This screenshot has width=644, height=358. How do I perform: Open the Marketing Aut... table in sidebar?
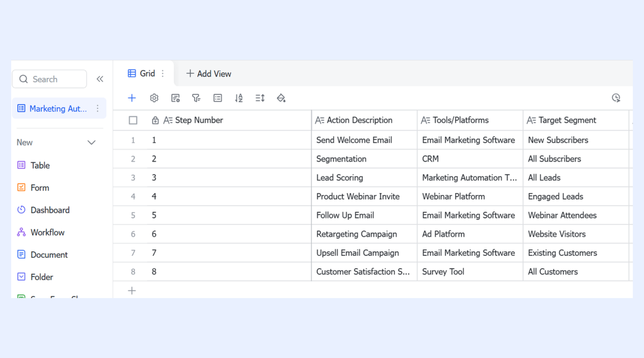point(59,108)
